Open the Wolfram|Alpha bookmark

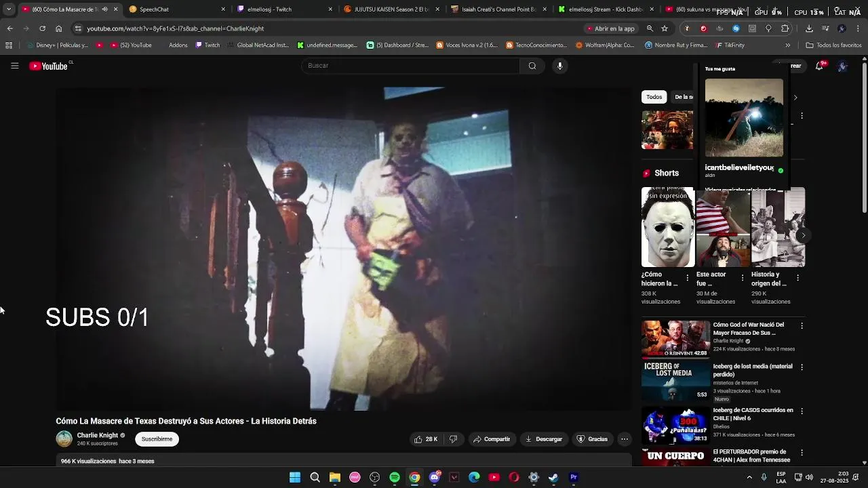point(605,45)
